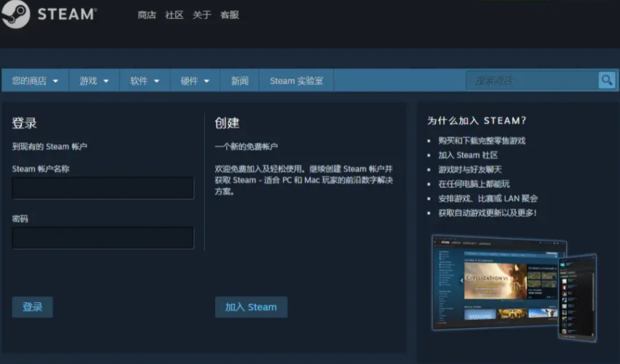The width and height of the screenshot is (620, 364).
Task: Expand the 您的商店 dropdown
Action: [35, 81]
